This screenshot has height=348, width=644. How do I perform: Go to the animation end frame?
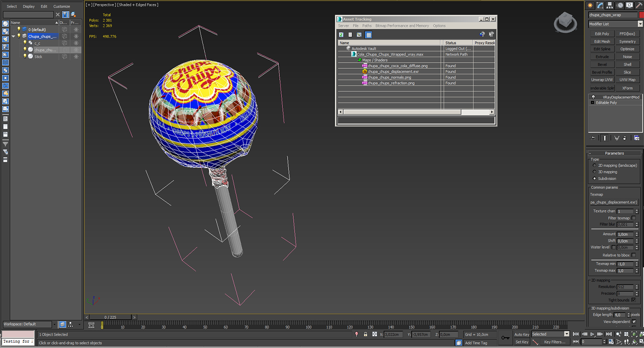pos(610,334)
